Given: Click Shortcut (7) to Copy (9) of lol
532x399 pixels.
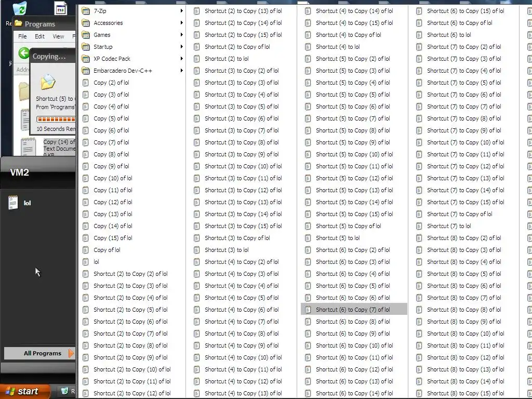Looking at the screenshot, I should point(464,130).
